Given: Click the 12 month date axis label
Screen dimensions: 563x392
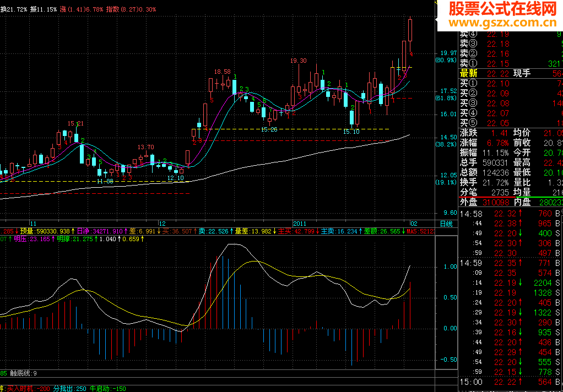Looking at the screenshot, I should (x=163, y=224).
